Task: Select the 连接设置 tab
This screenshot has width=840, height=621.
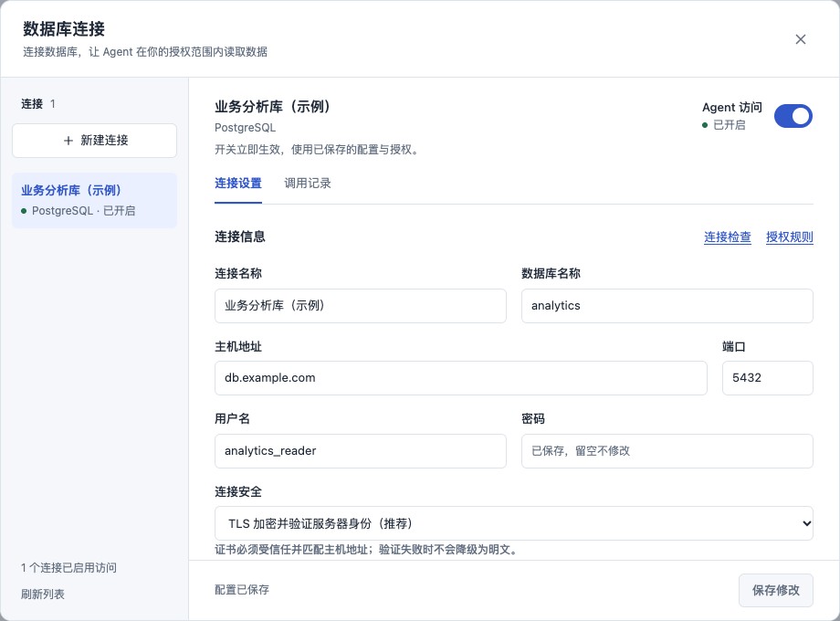Action: point(238,184)
